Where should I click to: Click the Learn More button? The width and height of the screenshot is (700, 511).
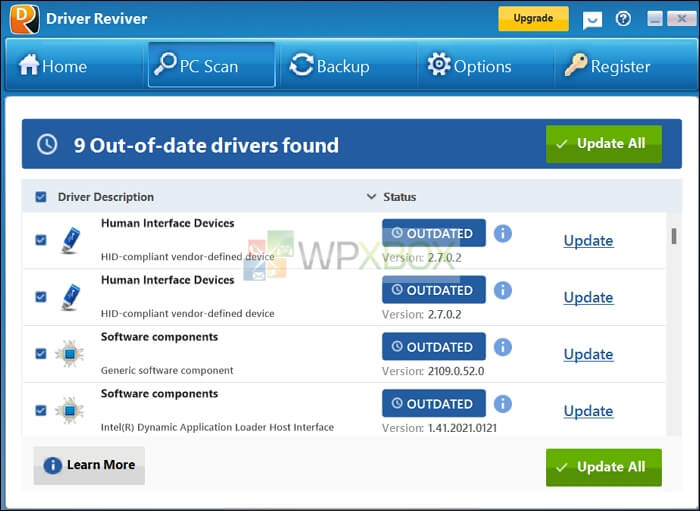click(89, 465)
